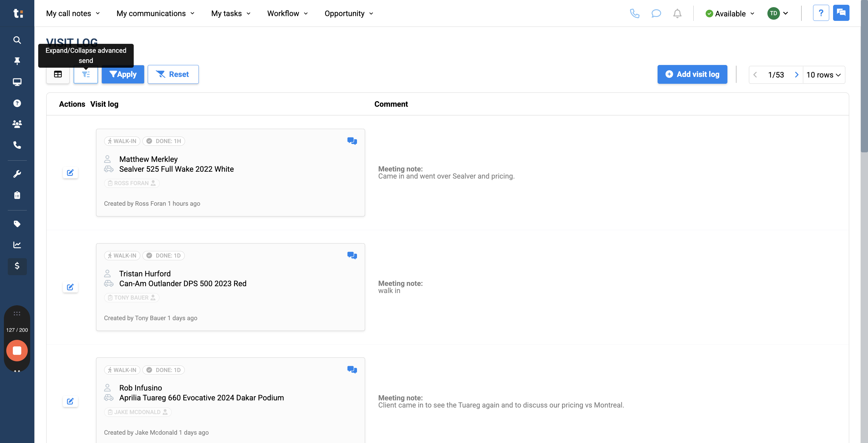Go to next page arrow
The width and height of the screenshot is (868, 443).
(797, 75)
